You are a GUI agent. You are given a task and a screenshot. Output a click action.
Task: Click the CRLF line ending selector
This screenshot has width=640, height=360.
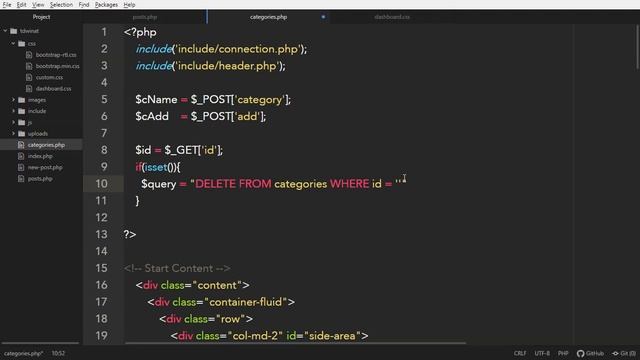click(x=520, y=353)
